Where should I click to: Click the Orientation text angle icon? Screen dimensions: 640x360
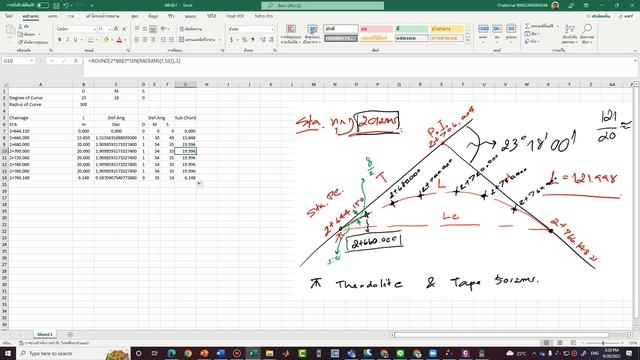point(164,29)
